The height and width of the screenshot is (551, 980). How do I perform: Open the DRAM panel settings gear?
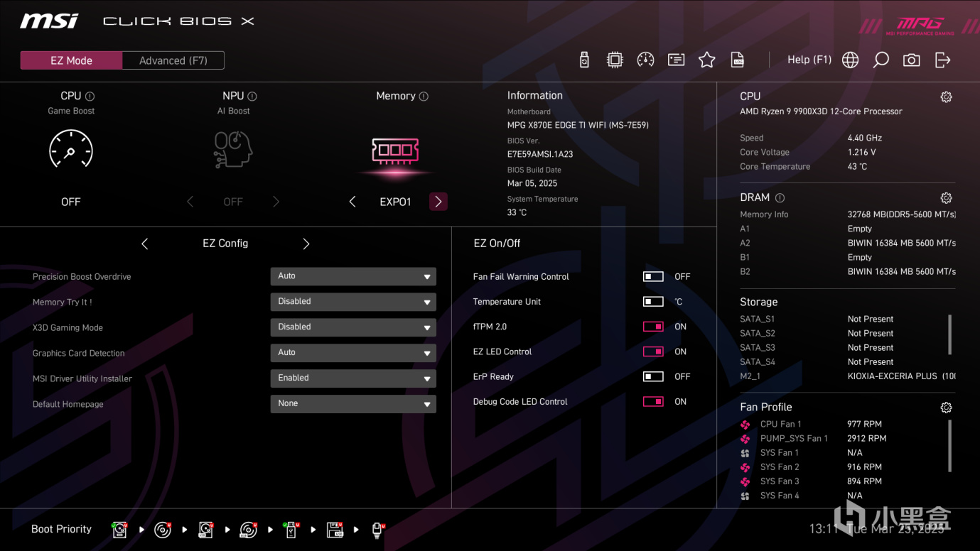click(x=946, y=198)
